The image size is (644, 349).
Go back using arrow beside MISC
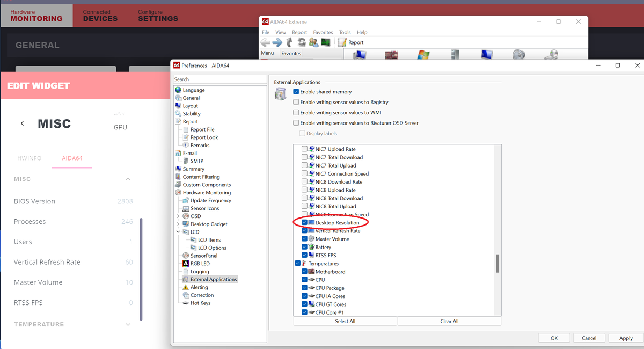pyautogui.click(x=22, y=123)
